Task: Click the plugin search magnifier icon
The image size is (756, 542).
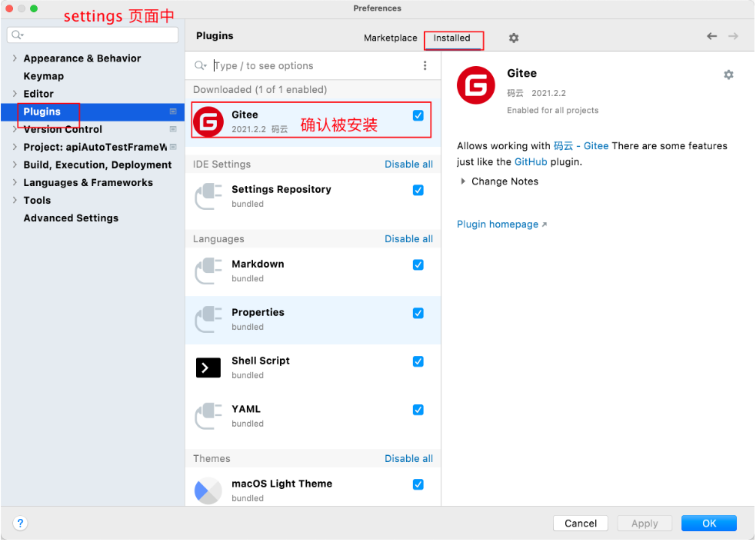Action: click(x=200, y=65)
